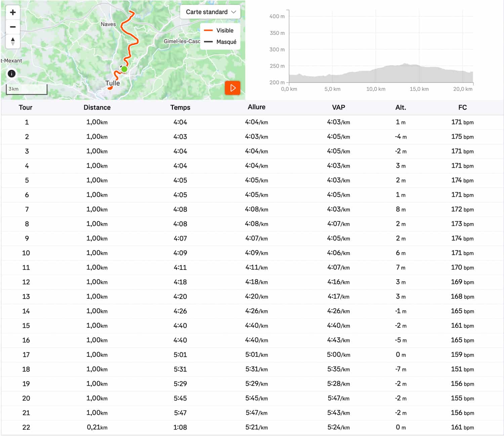Click the chevron beside Carte standard
Screen dimensions: 504x436
(x=234, y=12)
